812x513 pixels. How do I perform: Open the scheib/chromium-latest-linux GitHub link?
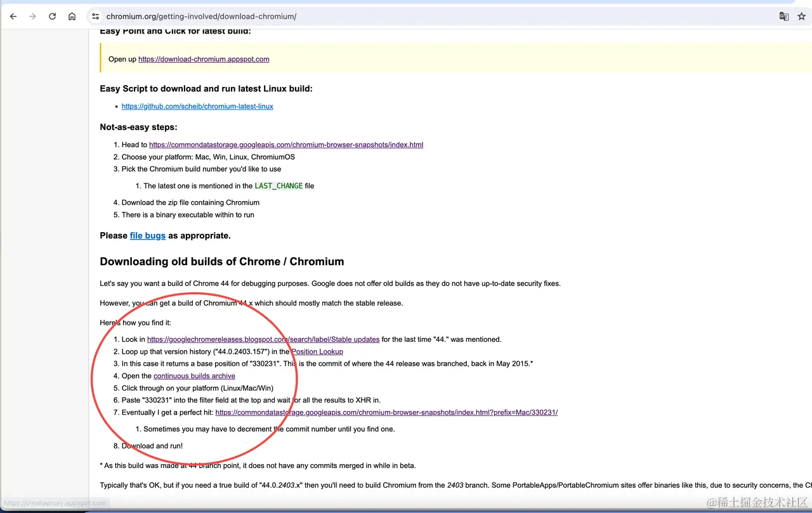click(x=197, y=107)
